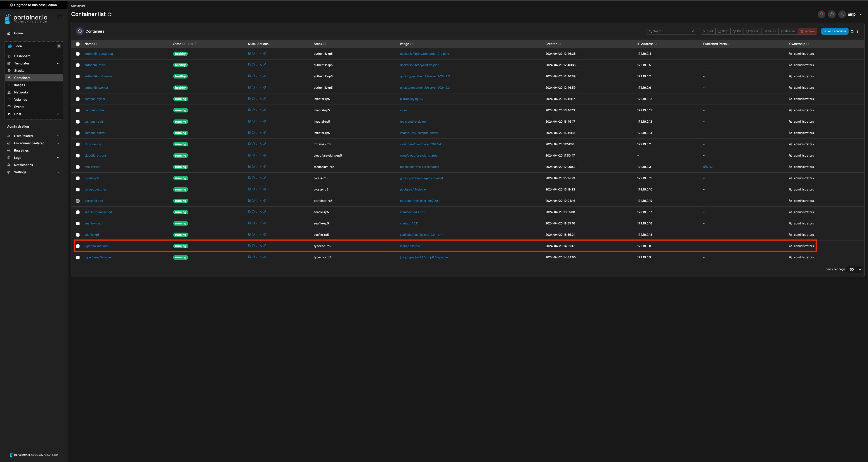Open exec console icon for portainer-rp5
This screenshot has height=462, width=868.
261,200
